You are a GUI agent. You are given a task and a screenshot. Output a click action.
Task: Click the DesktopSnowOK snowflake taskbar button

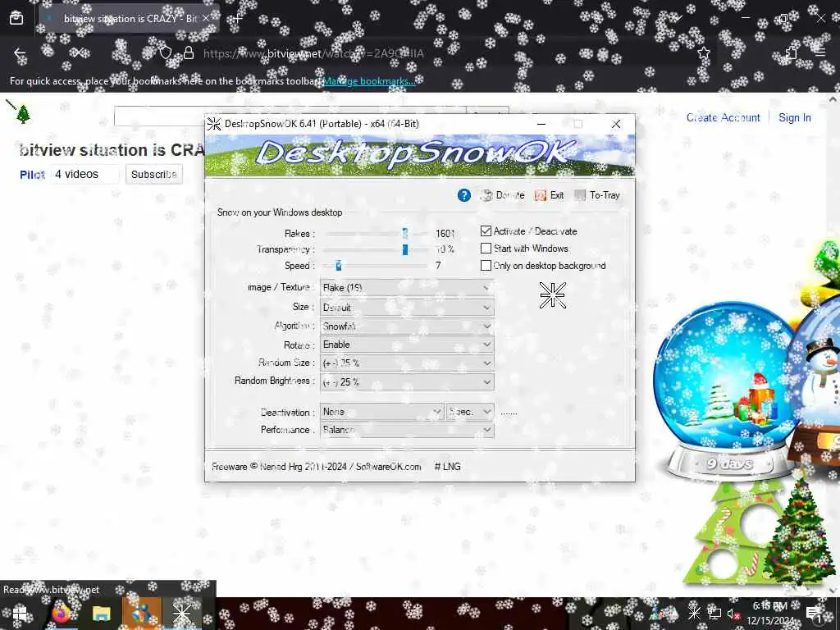(x=181, y=614)
